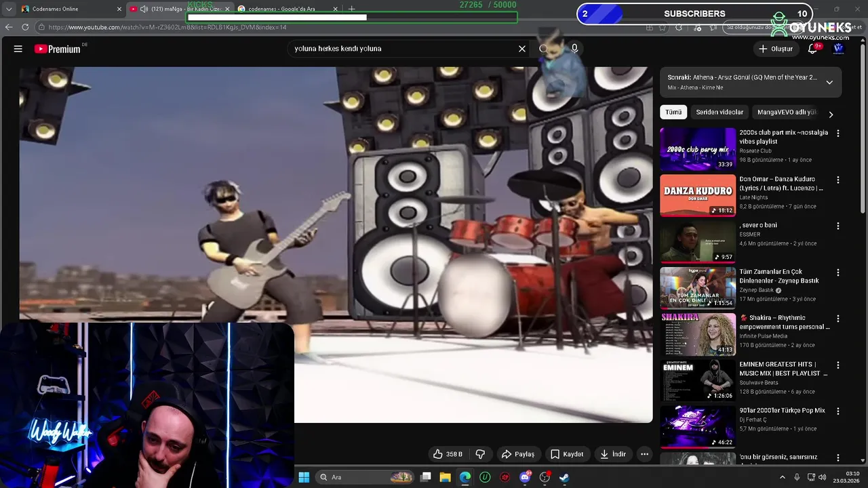
Task: Open the 'Soulwave Beats' channel name
Action: (758, 382)
